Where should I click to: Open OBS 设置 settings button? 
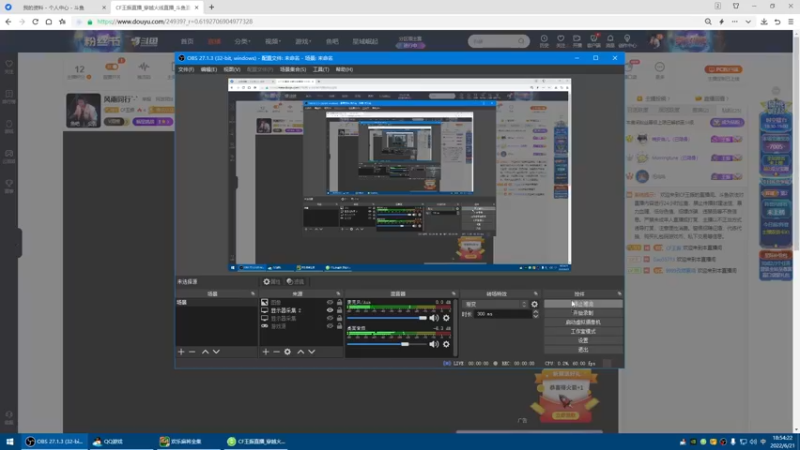pos(583,341)
